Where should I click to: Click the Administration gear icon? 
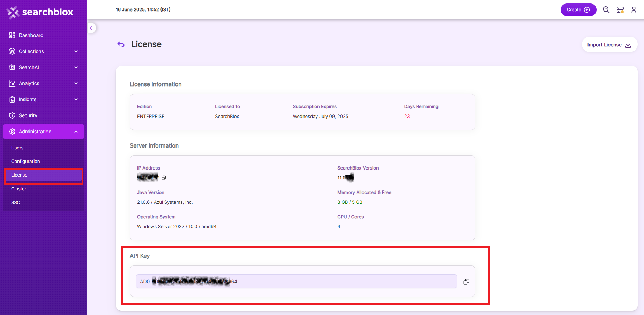(x=12, y=132)
